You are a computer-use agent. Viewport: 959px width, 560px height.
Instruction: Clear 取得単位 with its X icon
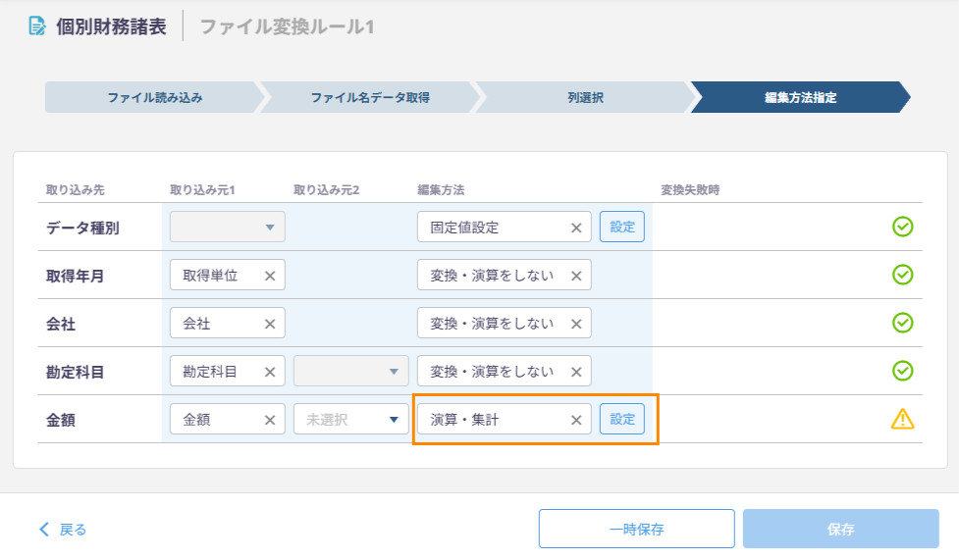(x=270, y=276)
